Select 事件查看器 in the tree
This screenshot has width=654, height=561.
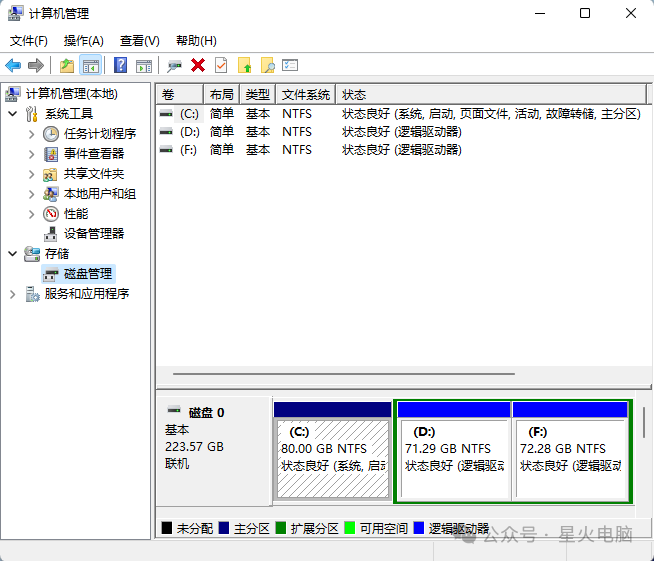click(x=94, y=154)
